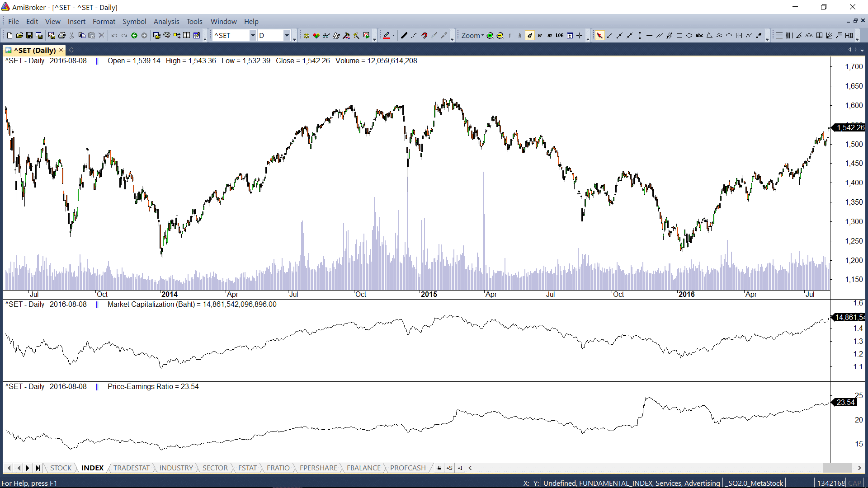Screen dimensions: 868x488
Task: Toggle the LOG scale button
Action: click(x=559, y=35)
